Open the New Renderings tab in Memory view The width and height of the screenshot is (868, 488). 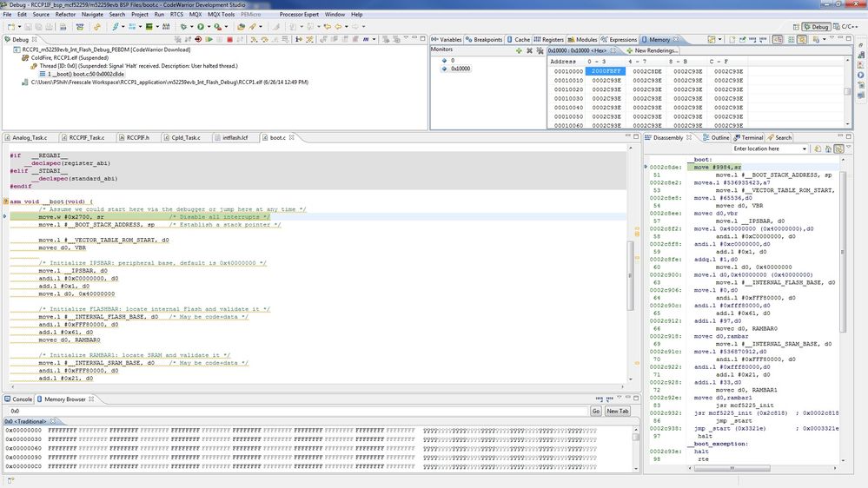point(653,50)
